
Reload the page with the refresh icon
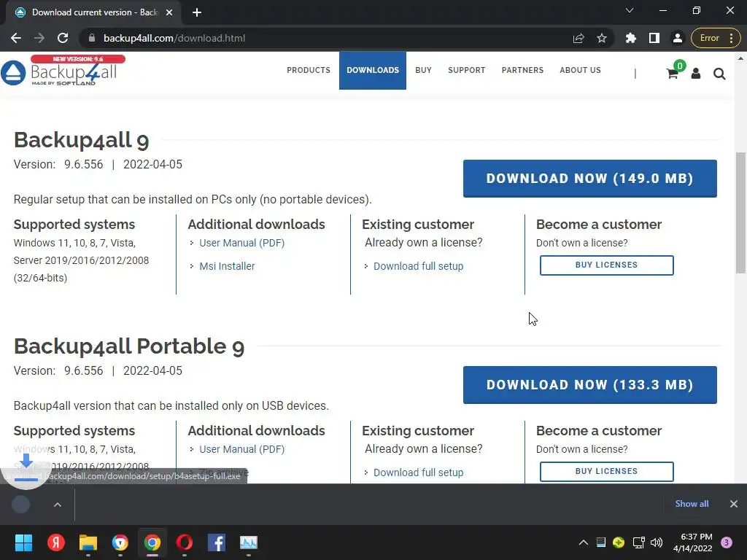tap(63, 38)
